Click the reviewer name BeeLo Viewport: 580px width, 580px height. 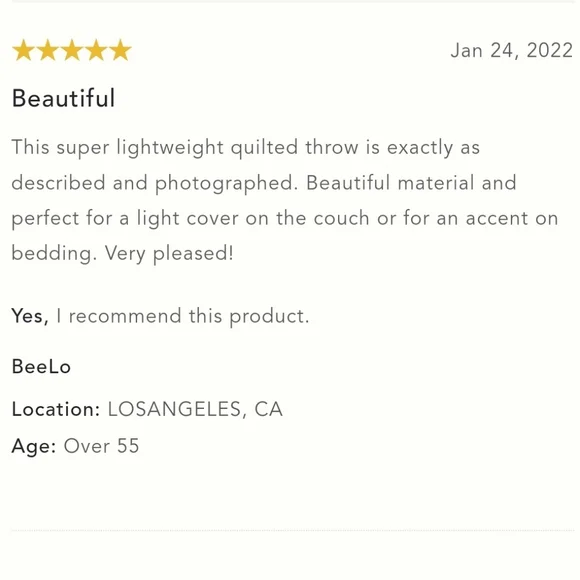point(41,367)
